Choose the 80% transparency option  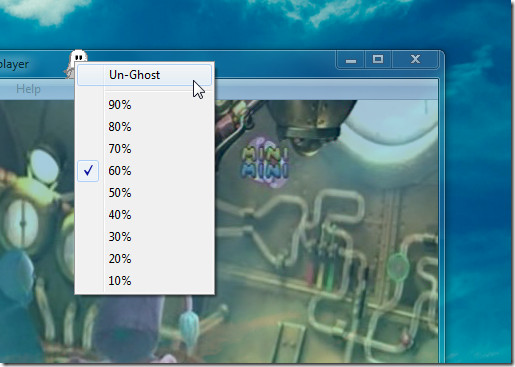click(144, 127)
